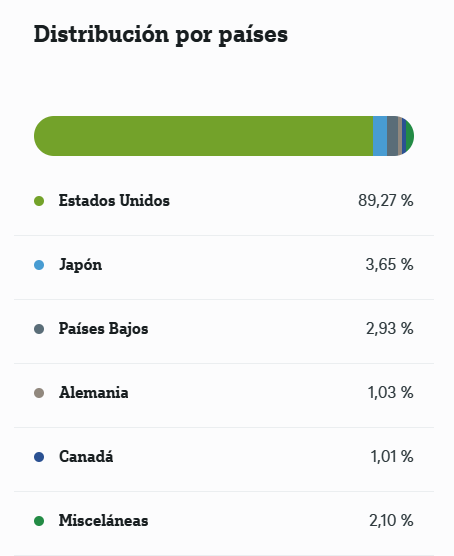
Task: Click the Distribución por países heading
Action: (x=161, y=35)
